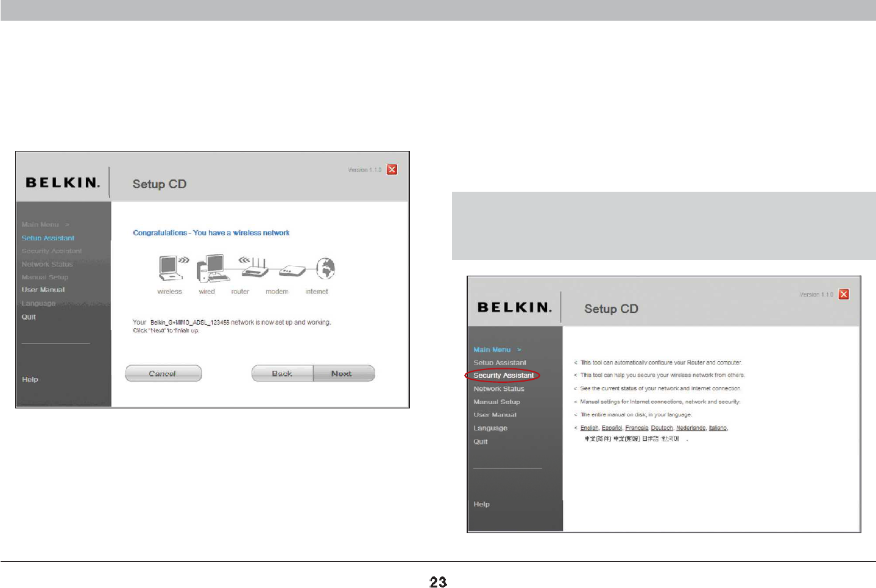Select Setup Assistant in right window sidebar

coord(500,363)
